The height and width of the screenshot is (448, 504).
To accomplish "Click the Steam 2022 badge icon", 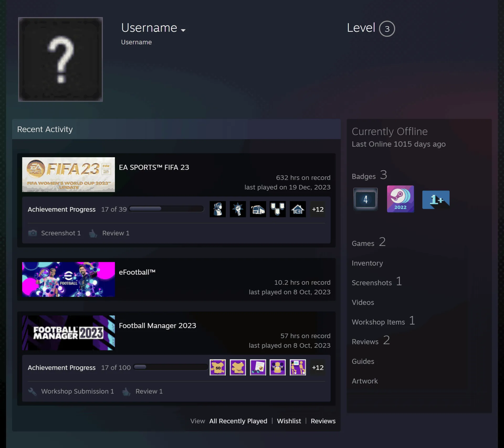I will 400,199.
